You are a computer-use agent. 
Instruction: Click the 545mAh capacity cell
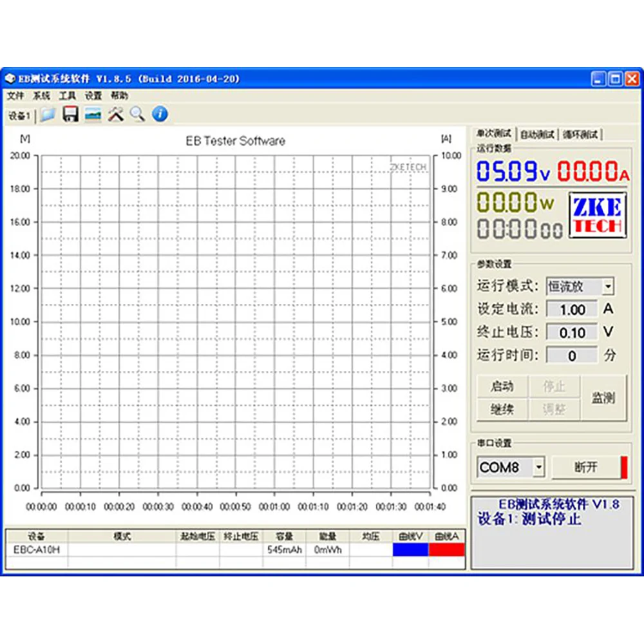point(284,549)
